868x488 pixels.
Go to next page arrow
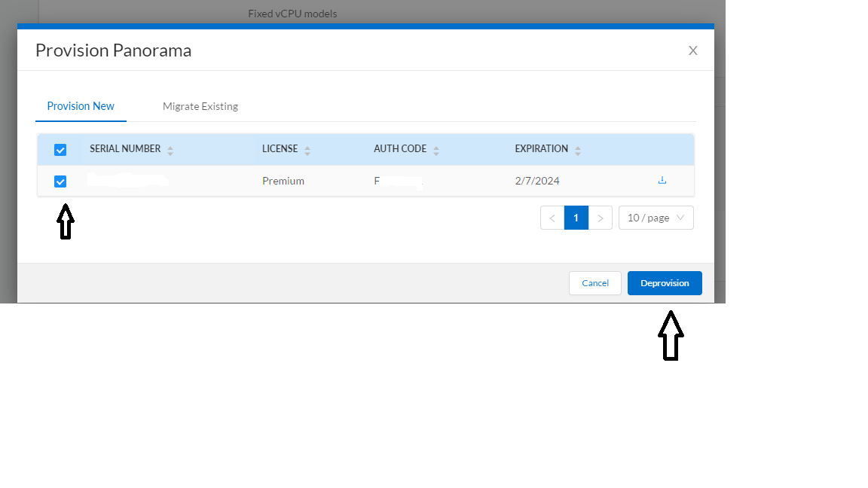600,218
